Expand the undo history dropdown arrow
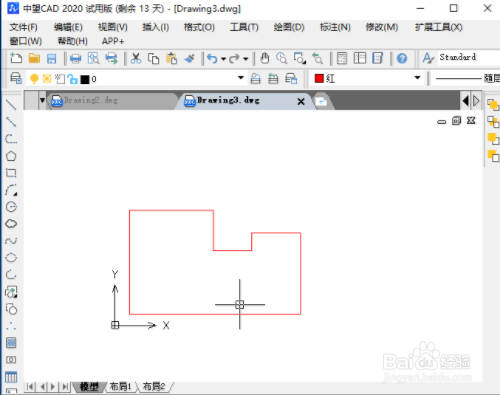The width and height of the screenshot is (500, 395). [223, 59]
